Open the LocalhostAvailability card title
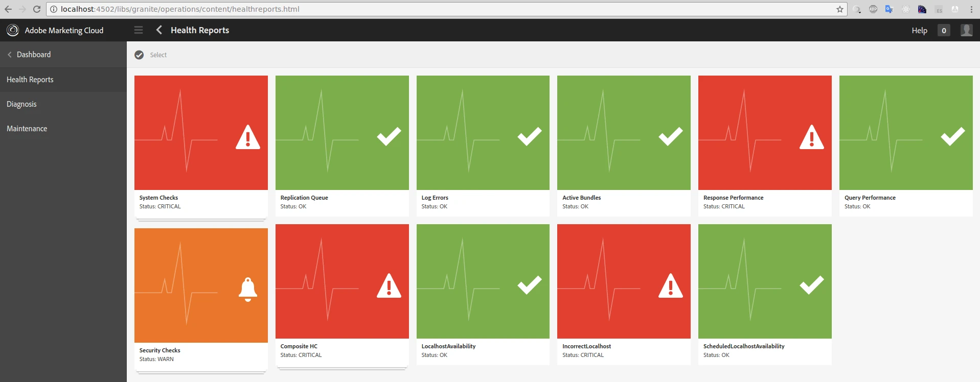This screenshot has height=382, width=980. point(449,346)
